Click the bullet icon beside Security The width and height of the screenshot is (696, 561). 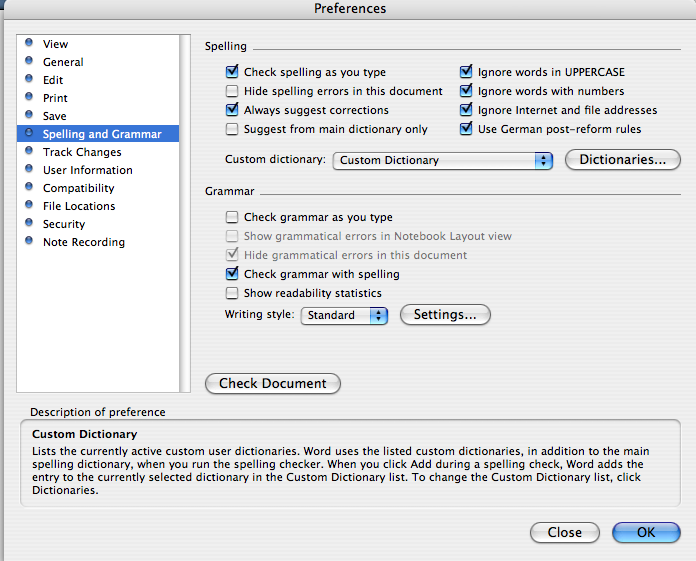pos(29,223)
